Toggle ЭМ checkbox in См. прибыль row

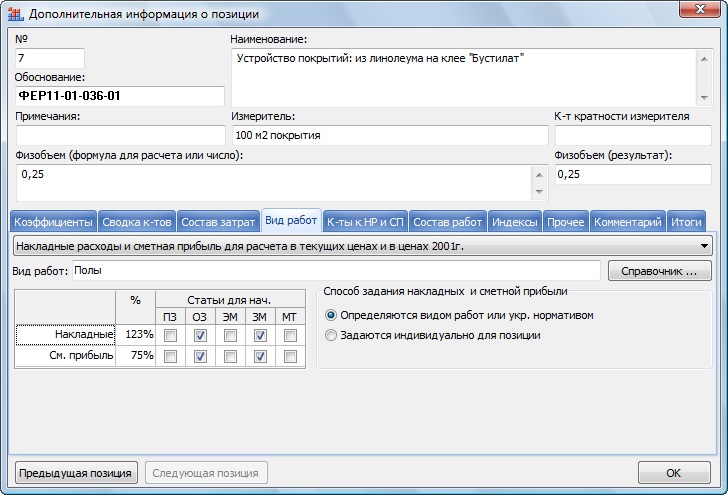point(230,356)
